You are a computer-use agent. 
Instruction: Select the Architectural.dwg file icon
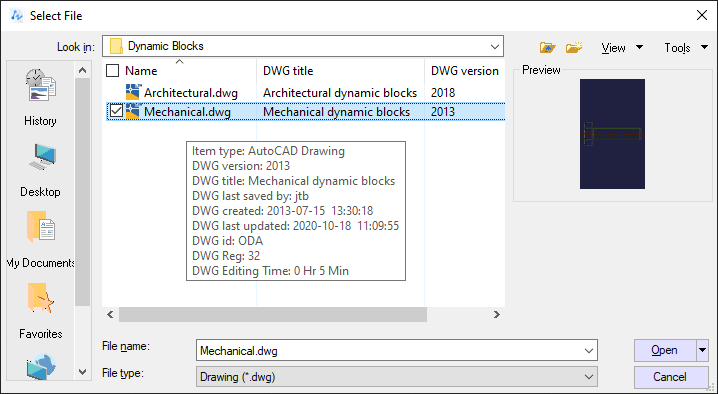[132, 92]
